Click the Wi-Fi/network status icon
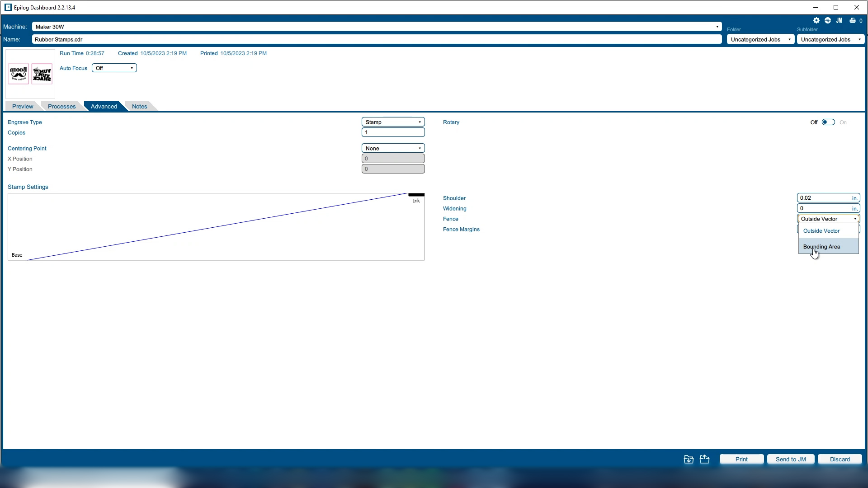This screenshot has width=868, height=488. click(x=828, y=20)
